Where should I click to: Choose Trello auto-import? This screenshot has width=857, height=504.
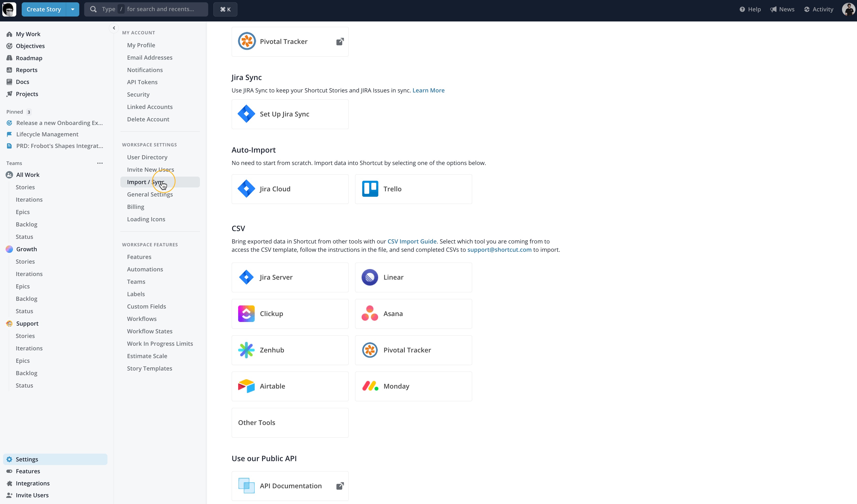coord(414,189)
